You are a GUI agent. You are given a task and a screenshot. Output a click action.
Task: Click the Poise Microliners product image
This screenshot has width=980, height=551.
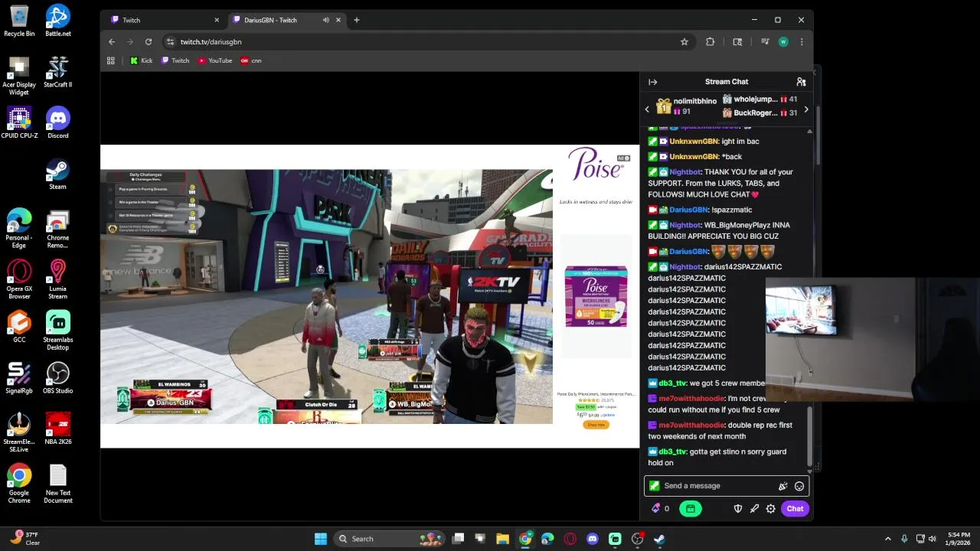(596, 296)
